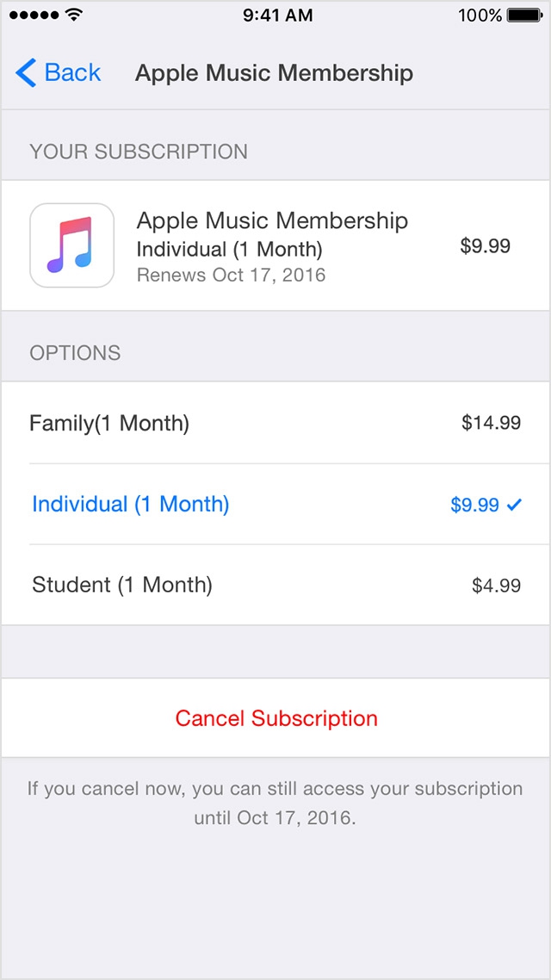Image resolution: width=551 pixels, height=980 pixels.
Task: Tap the cancellation notice footer text
Action: [275, 803]
